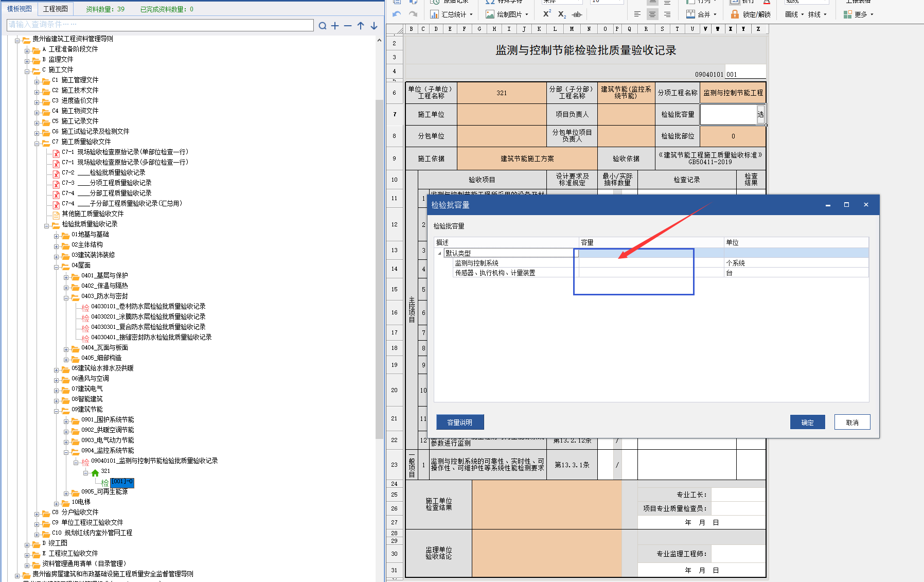The image size is (924, 582).
Task: Click column header B in the sheet
Action: (x=411, y=29)
